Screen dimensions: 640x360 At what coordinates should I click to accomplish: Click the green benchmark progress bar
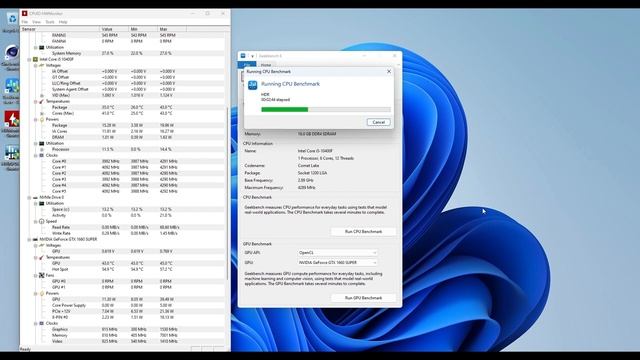point(326,109)
